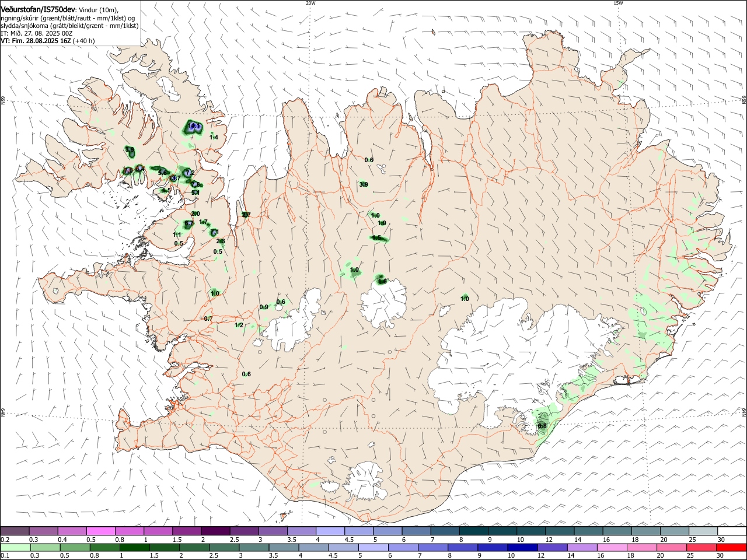
Task: Select the bright magenta swatch in the upper legend row
Action: (100, 531)
